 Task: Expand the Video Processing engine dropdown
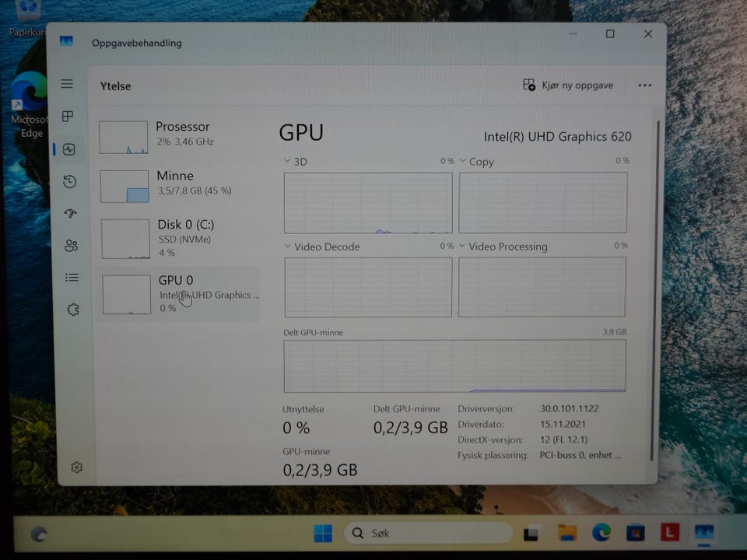click(461, 246)
